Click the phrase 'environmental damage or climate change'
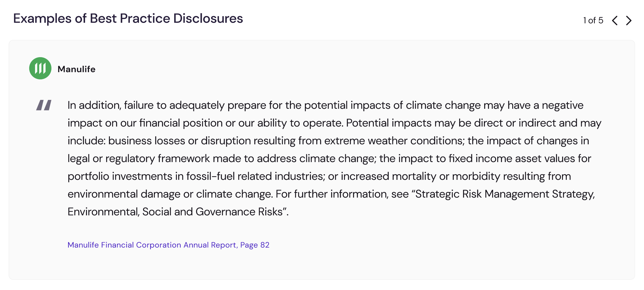644x290 pixels. pos(170,194)
